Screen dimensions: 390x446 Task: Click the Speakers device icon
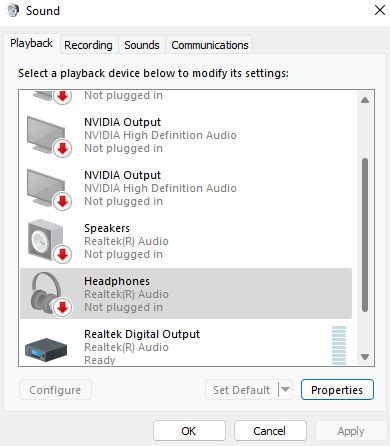(x=49, y=241)
